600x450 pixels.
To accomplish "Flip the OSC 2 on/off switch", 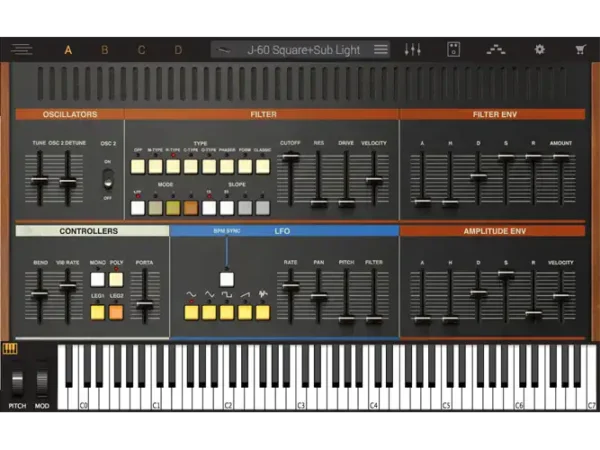I will point(108,179).
